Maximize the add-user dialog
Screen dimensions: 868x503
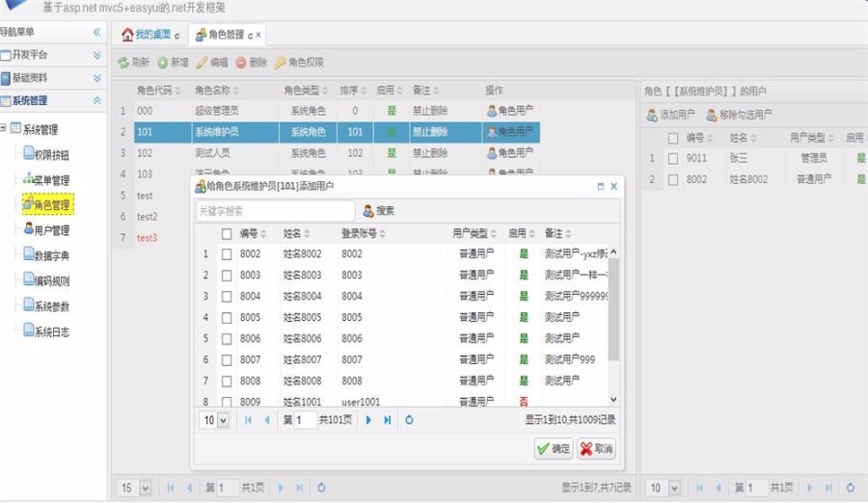[x=601, y=187]
